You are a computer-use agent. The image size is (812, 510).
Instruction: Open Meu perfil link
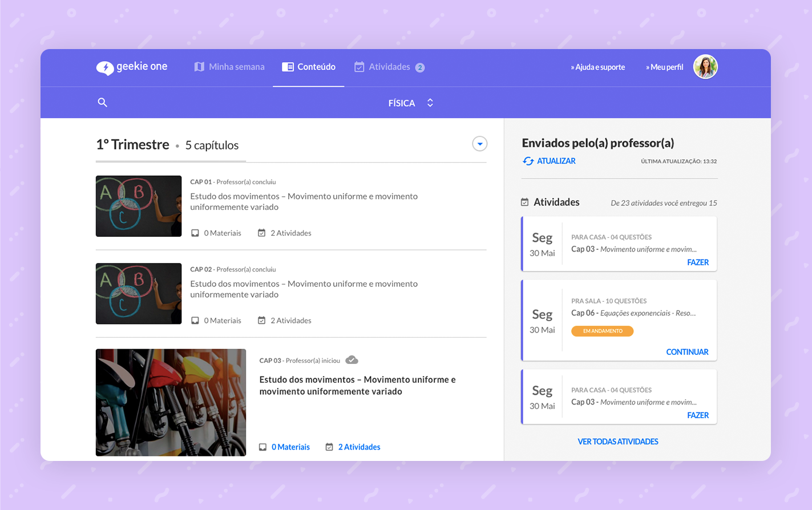(x=664, y=67)
